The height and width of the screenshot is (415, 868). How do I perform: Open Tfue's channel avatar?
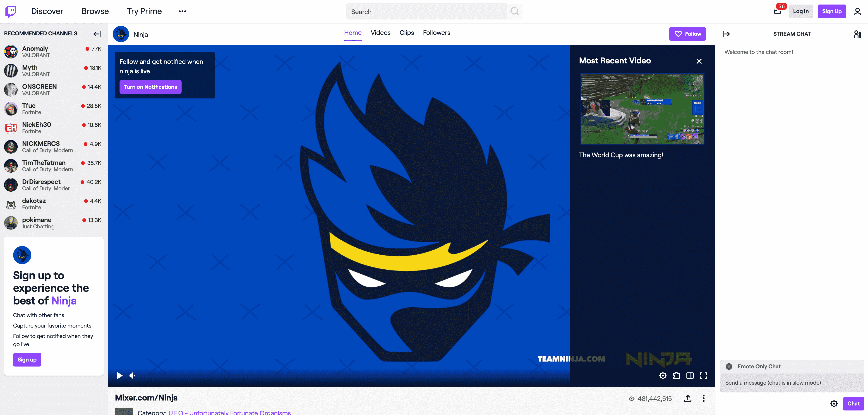(11, 109)
